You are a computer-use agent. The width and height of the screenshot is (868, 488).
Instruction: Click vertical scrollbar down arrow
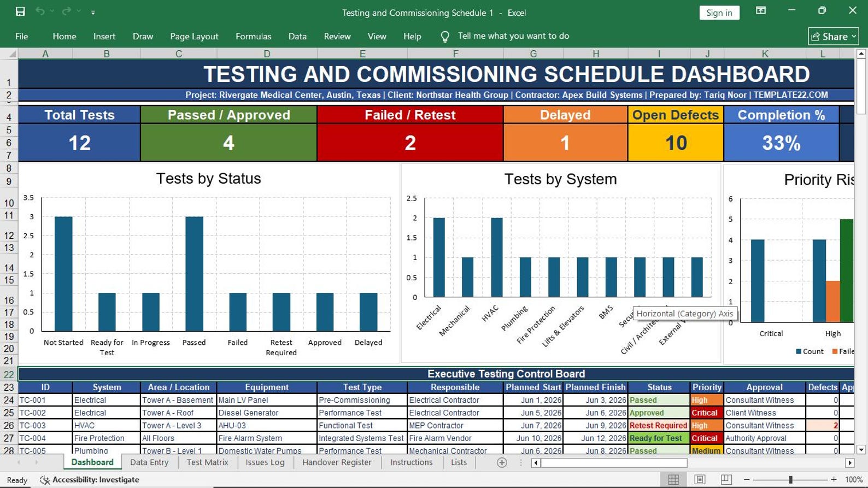pyautogui.click(x=861, y=450)
